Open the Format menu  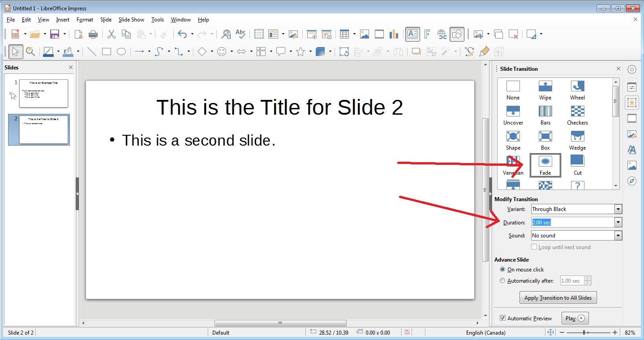[x=85, y=20]
